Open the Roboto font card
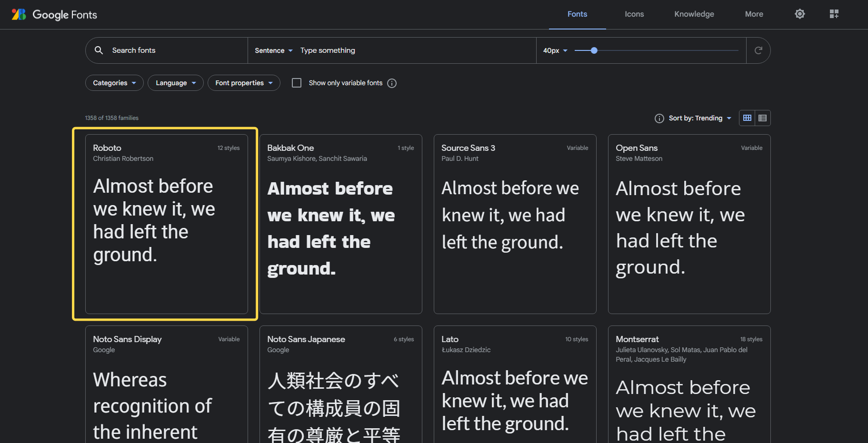Image resolution: width=868 pixels, height=443 pixels. coord(166,224)
